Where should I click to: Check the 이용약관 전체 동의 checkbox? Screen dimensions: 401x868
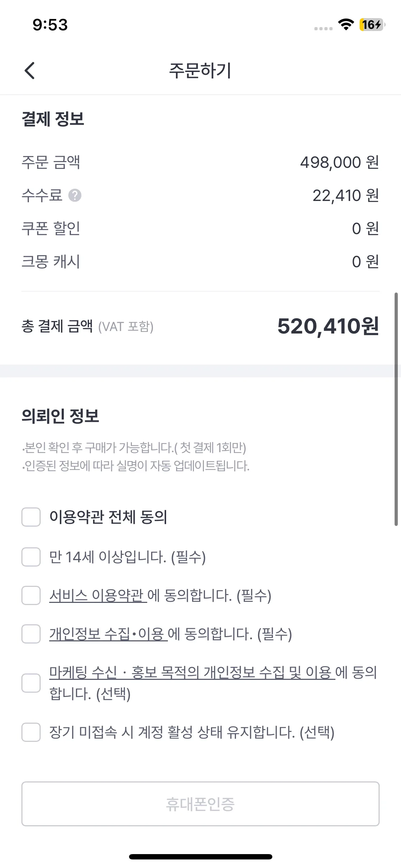point(31,517)
